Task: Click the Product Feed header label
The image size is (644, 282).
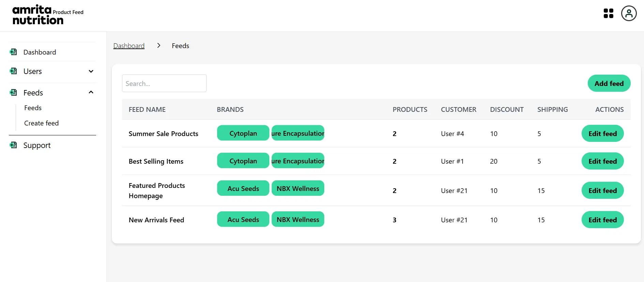Action: 68,12
